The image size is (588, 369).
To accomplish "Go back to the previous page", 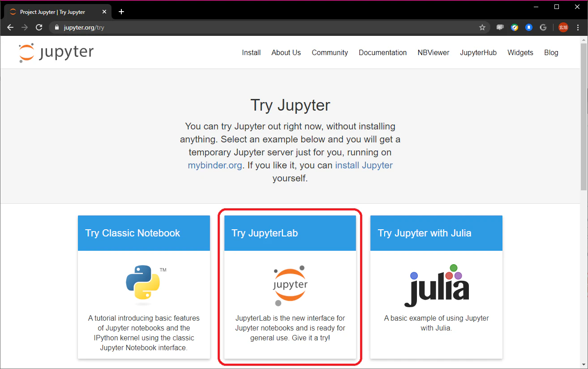I will 10,27.
